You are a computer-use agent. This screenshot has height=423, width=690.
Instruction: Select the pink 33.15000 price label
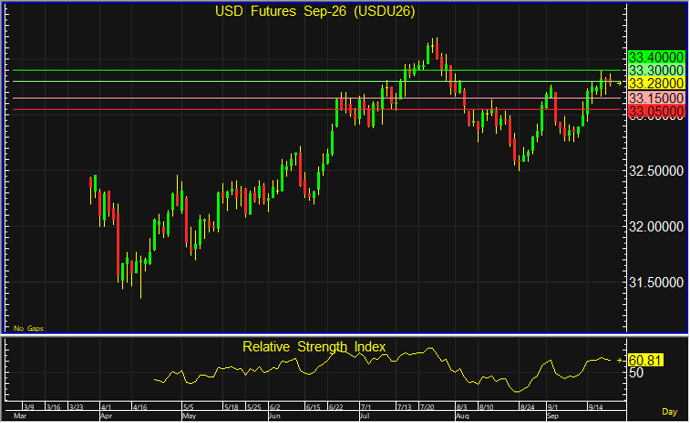pyautogui.click(x=656, y=98)
